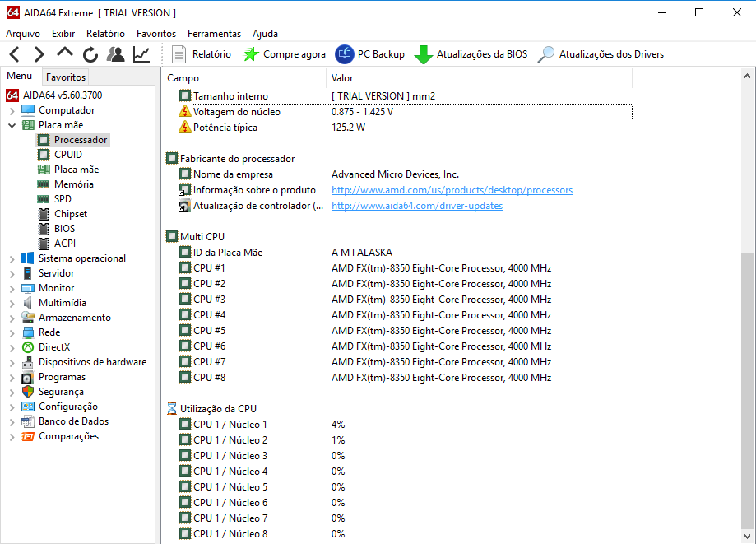Expand the Dispositivos de hardware node

pyautogui.click(x=12, y=362)
